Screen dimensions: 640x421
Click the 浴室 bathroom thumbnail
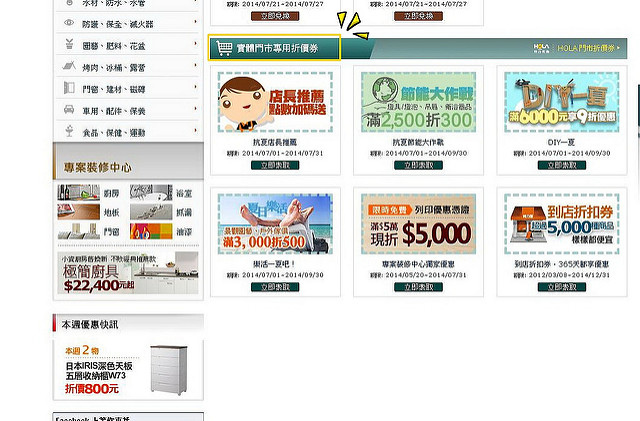[151, 192]
